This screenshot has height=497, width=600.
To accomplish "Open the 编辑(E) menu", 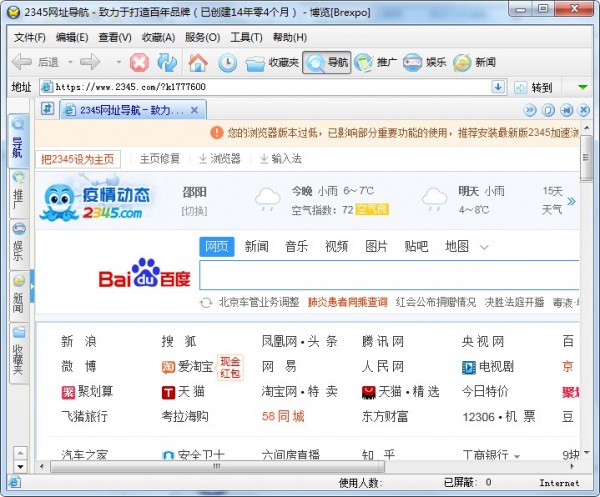I will point(72,37).
